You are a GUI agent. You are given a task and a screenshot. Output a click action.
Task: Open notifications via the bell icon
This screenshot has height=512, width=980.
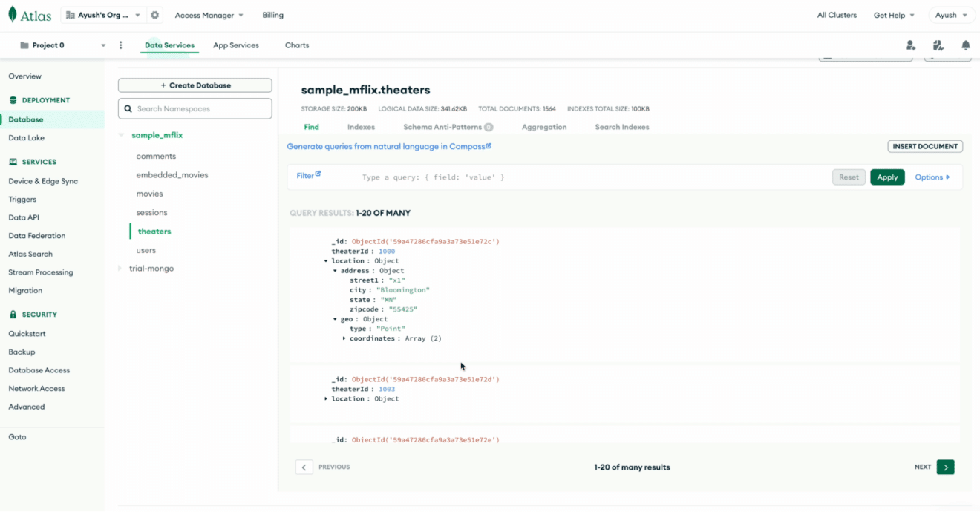965,45
